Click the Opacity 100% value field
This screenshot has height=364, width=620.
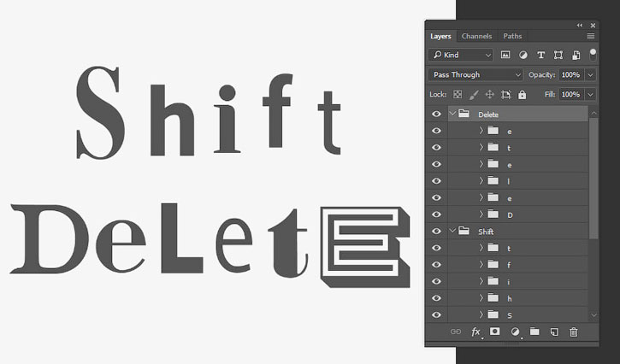pos(571,74)
